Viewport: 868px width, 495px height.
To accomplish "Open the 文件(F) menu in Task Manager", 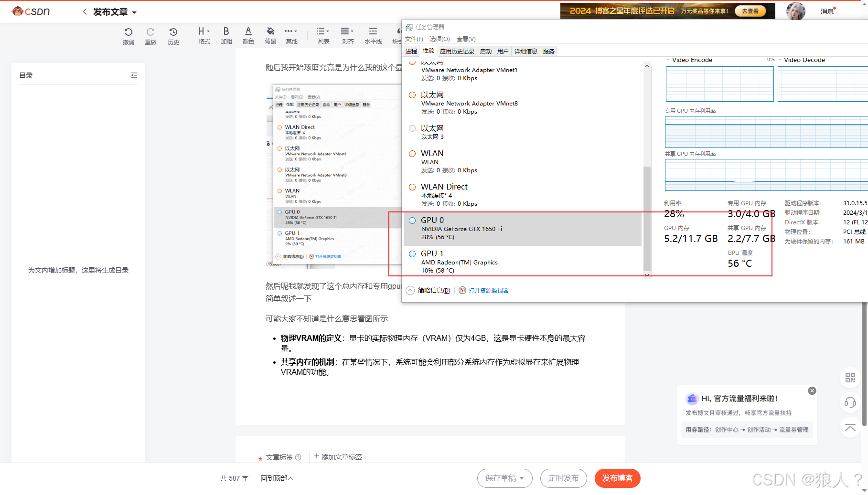I will tap(414, 39).
